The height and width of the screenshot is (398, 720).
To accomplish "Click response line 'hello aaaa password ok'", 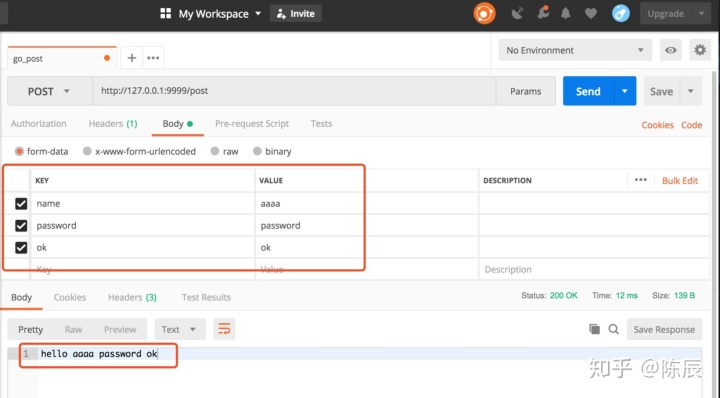I will pyautogui.click(x=99, y=353).
